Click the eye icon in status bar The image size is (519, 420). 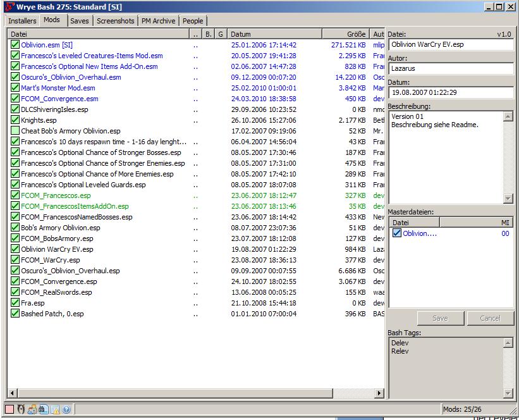21,409
